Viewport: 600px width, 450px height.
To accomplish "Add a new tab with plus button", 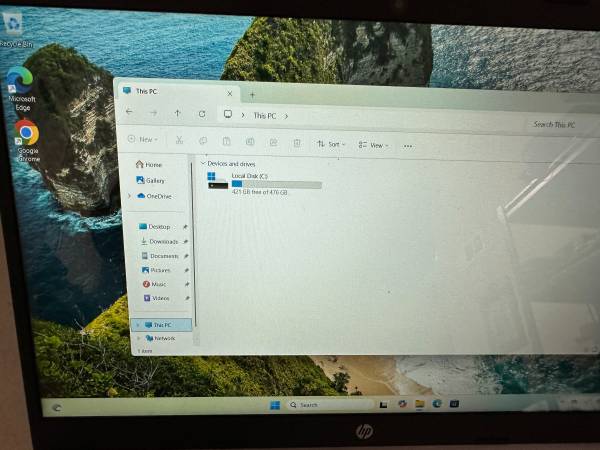I will pyautogui.click(x=252, y=94).
